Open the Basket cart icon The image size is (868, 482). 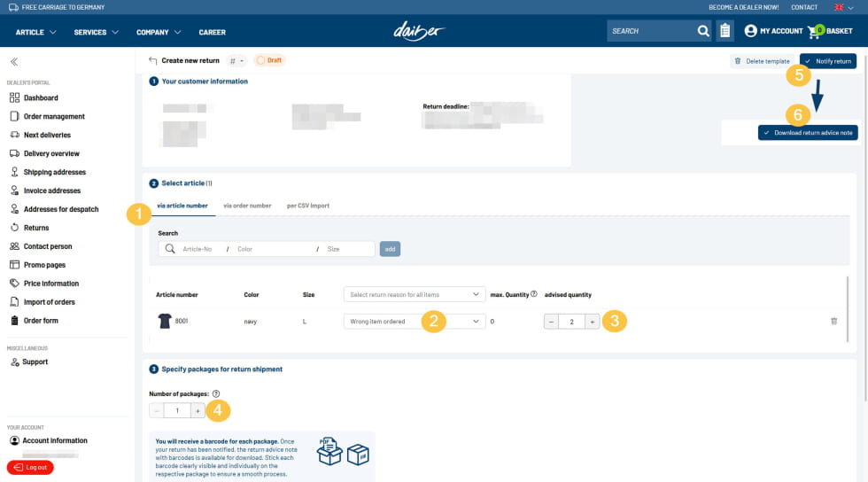click(x=814, y=32)
